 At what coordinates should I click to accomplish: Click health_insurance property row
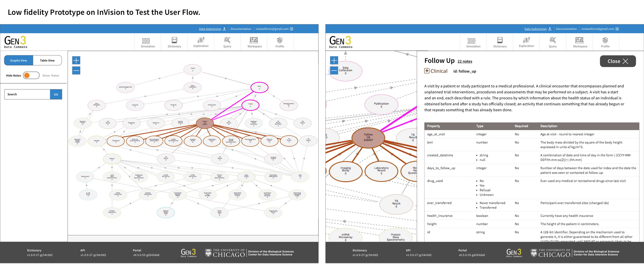532,216
